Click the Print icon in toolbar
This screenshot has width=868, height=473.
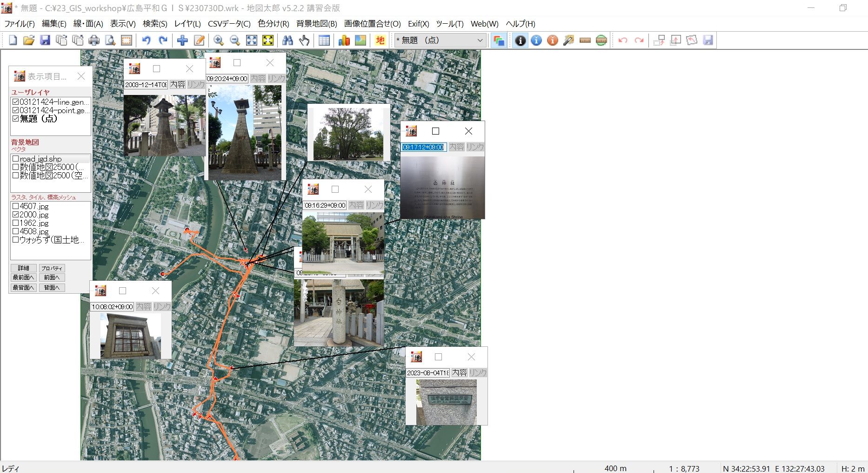click(x=94, y=41)
